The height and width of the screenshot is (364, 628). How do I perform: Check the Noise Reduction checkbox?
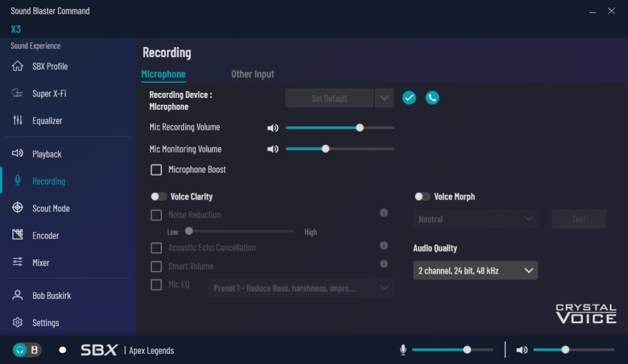point(156,215)
